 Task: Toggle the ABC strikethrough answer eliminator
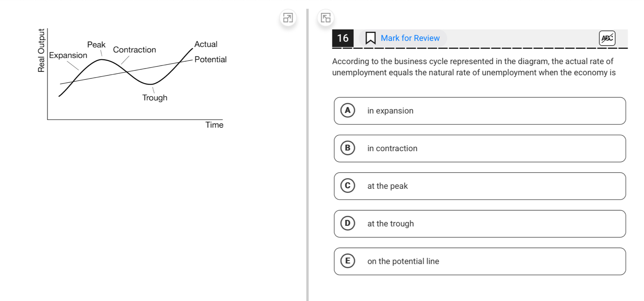click(607, 38)
